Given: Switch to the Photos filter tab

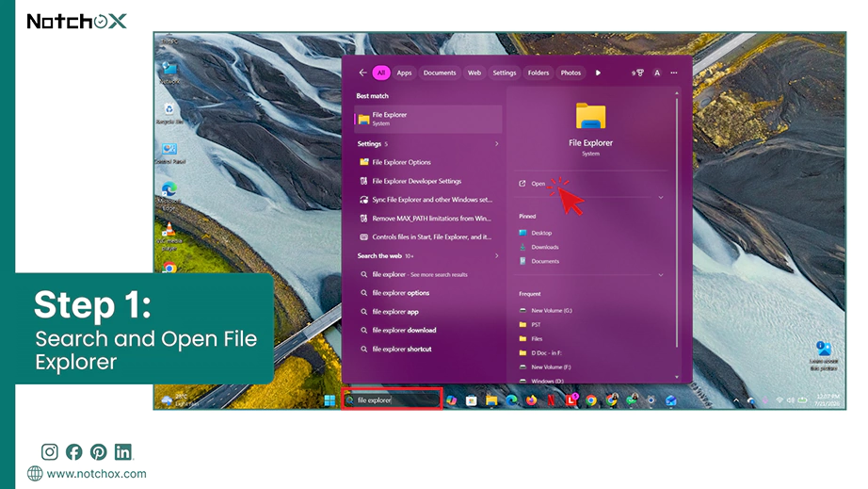Looking at the screenshot, I should click(x=571, y=73).
